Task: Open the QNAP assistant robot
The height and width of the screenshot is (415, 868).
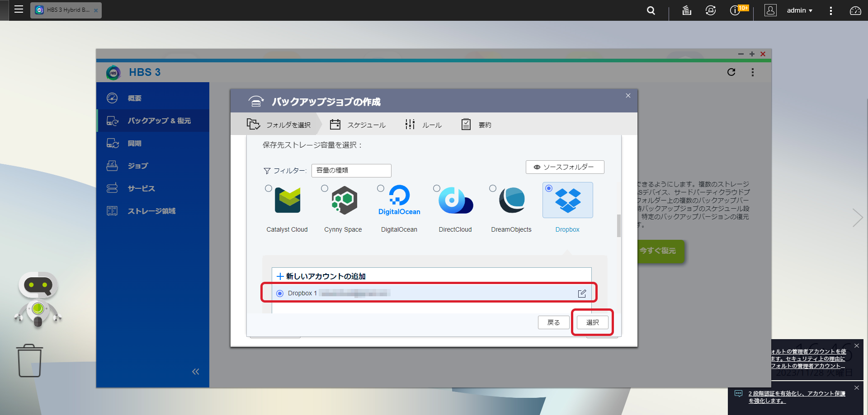Action: (x=38, y=299)
